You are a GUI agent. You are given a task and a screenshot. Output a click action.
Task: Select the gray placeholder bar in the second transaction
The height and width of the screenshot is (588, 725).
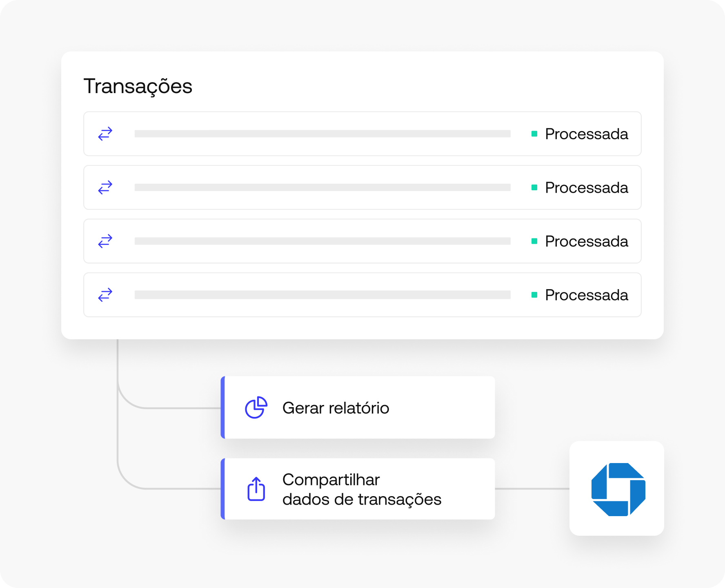[x=322, y=187]
